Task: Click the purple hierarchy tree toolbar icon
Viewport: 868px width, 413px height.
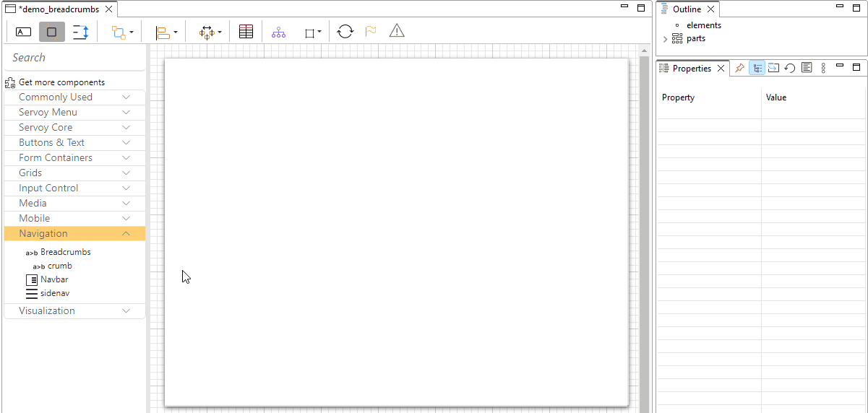Action: [x=278, y=32]
